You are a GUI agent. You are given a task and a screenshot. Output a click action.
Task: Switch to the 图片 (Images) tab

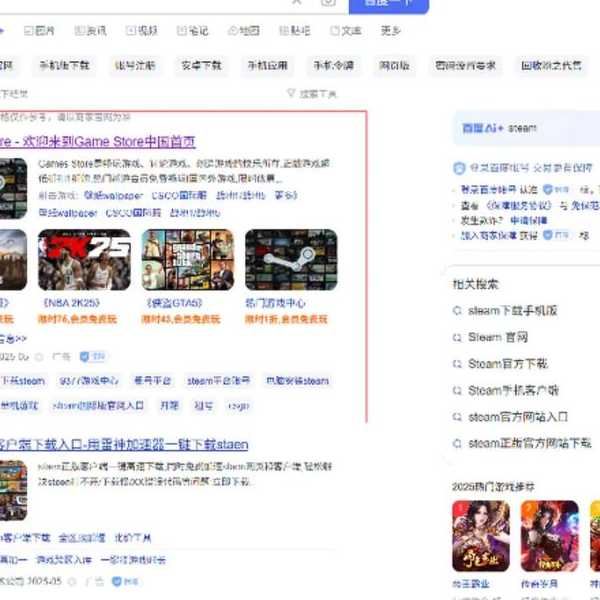tap(39, 31)
